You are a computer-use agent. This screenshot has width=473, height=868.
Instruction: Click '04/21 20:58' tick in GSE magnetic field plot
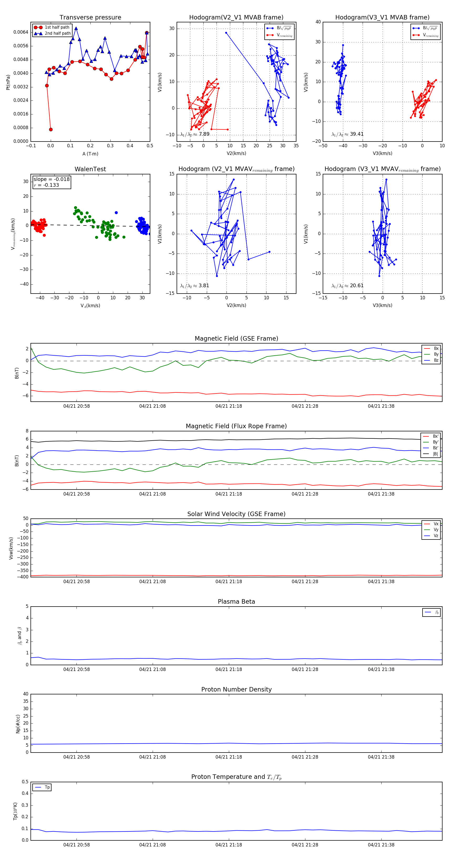click(x=76, y=406)
